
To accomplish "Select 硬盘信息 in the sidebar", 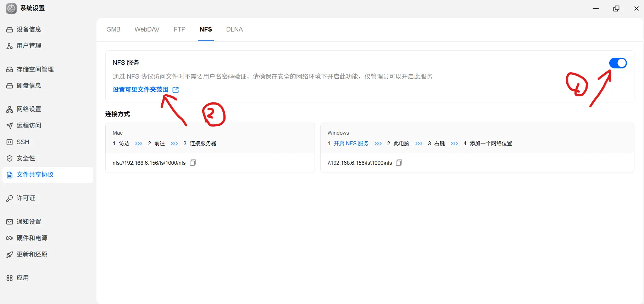I will [x=48, y=86].
